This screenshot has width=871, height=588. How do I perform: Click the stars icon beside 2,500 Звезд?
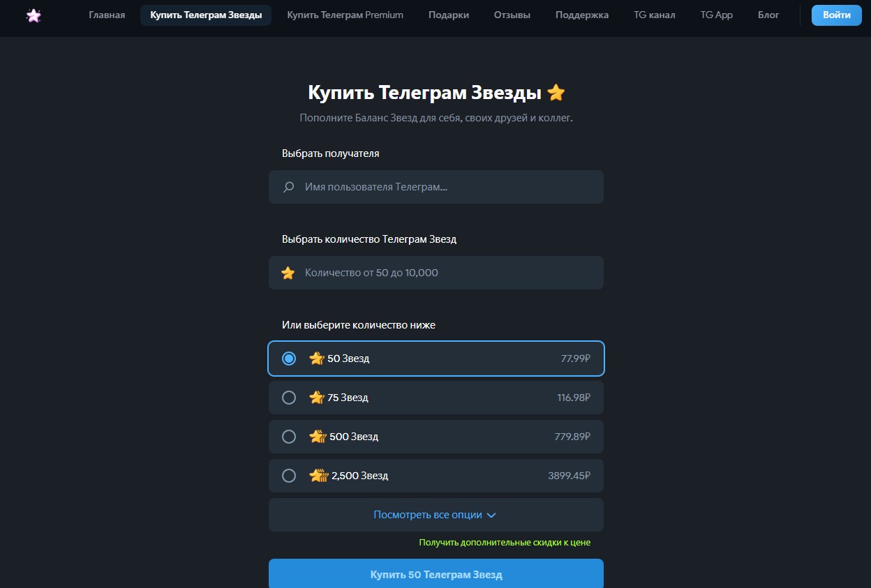(x=319, y=476)
